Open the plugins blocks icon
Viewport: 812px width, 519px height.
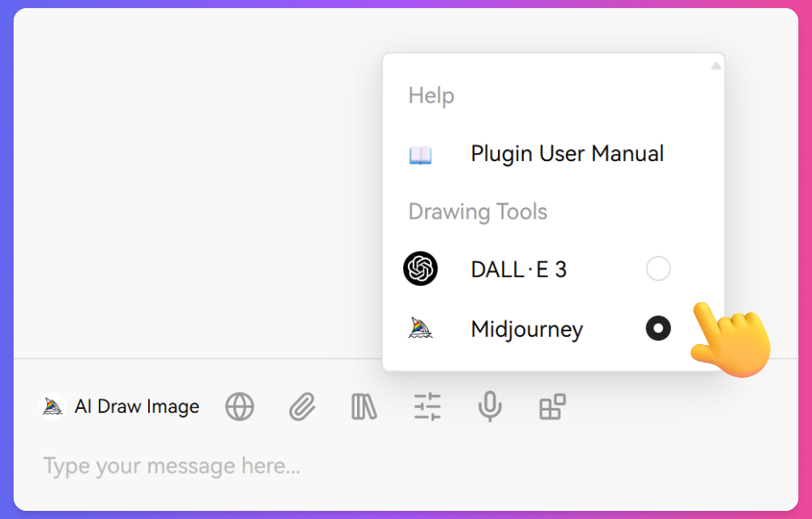click(x=553, y=406)
